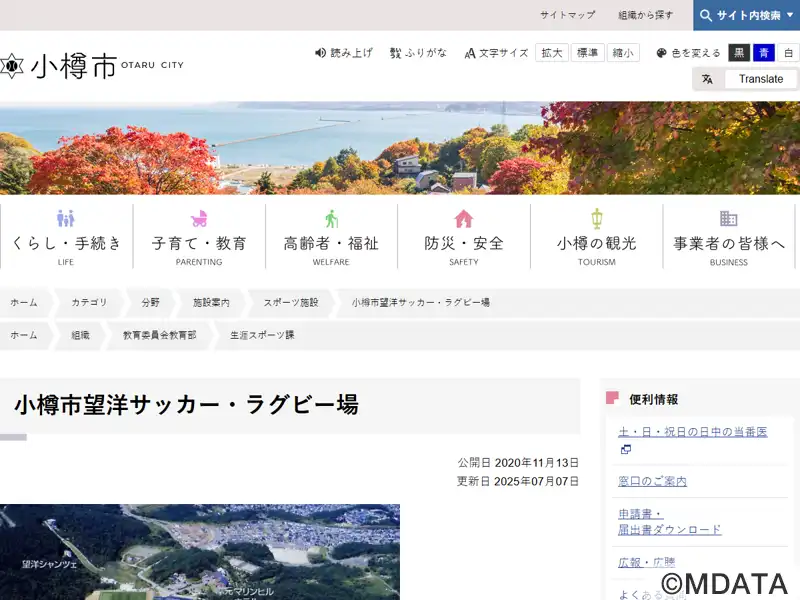
Task: Open 防災・安全 safety category
Action: [464, 236]
